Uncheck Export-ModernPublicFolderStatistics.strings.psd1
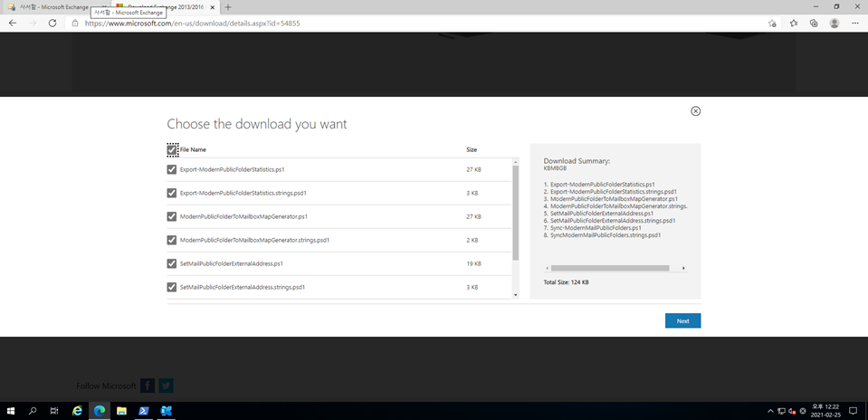The height and width of the screenshot is (420, 868). point(172,193)
